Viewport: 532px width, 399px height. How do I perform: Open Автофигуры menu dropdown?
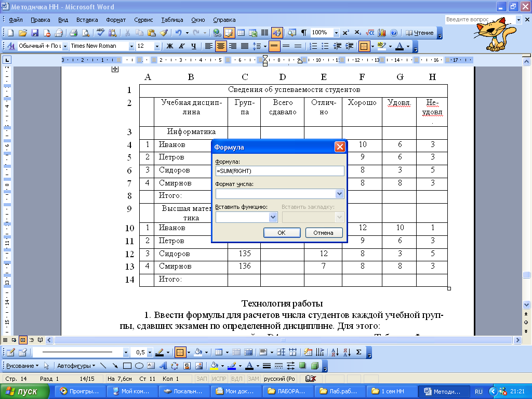point(76,366)
